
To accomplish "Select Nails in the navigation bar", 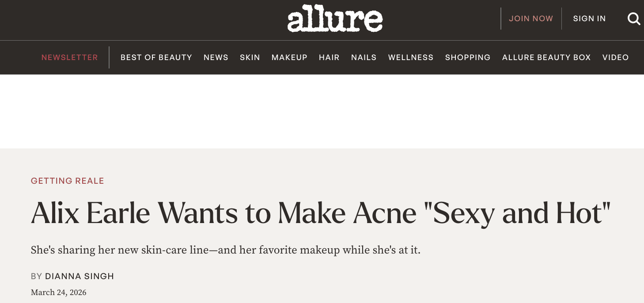I will [364, 57].
